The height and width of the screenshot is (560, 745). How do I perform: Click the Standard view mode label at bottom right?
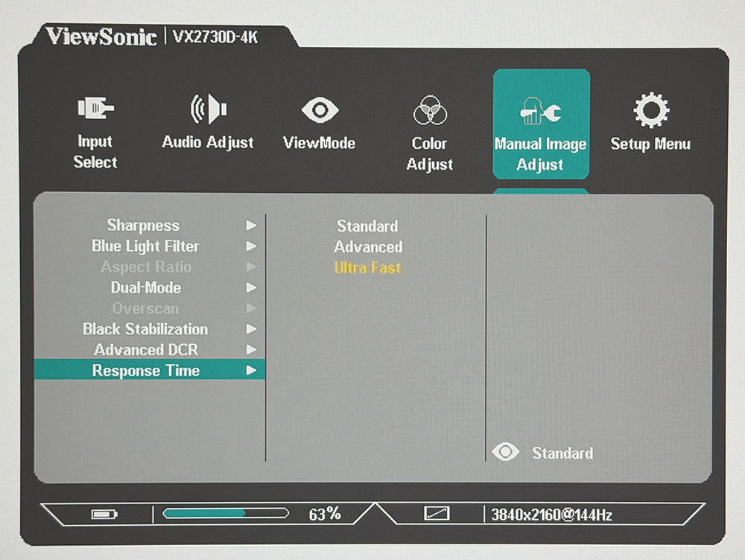pos(562,453)
